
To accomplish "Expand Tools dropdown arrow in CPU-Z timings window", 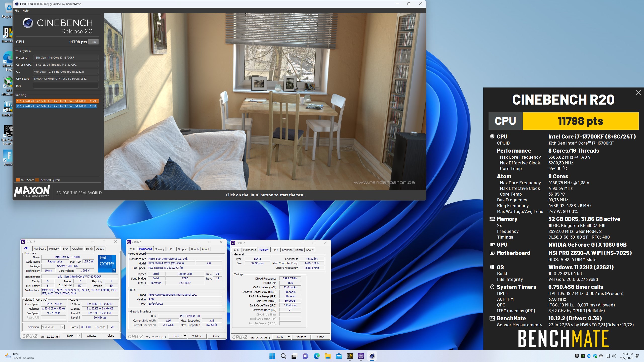I will 289,337.
